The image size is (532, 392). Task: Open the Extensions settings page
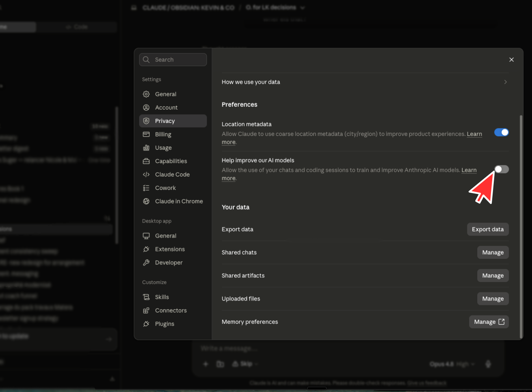click(173, 249)
